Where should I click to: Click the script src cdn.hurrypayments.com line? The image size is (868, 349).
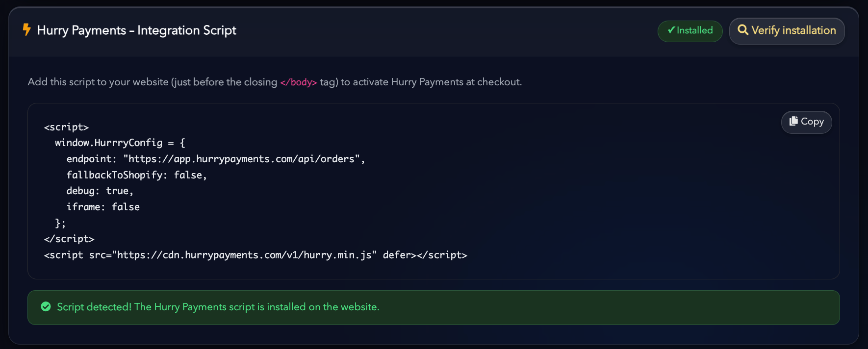pyautogui.click(x=255, y=255)
